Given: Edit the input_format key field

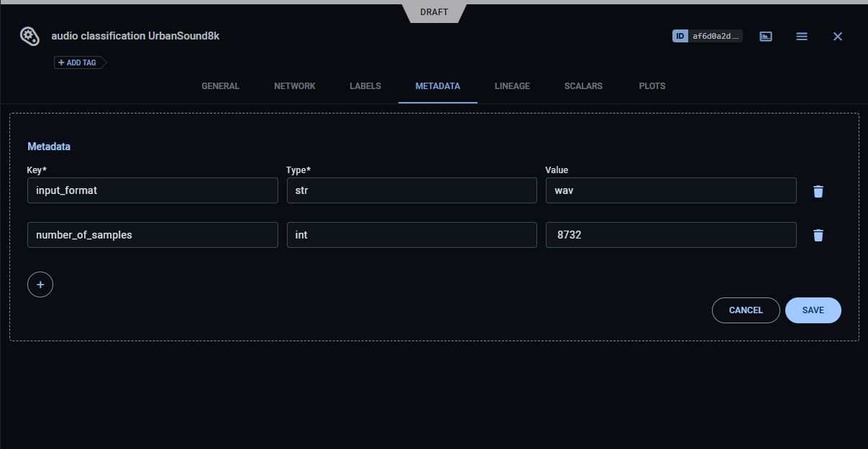Looking at the screenshot, I should pos(152,190).
